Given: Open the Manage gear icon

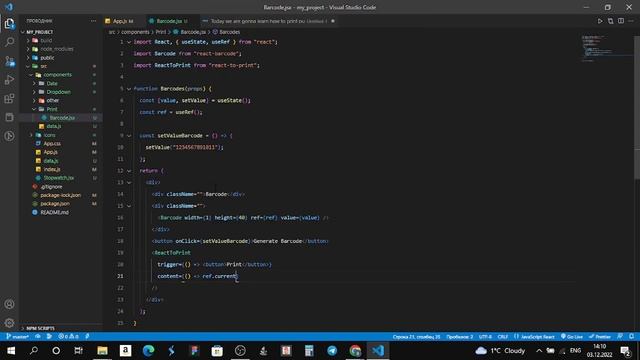Looking at the screenshot, I should click(9, 323).
